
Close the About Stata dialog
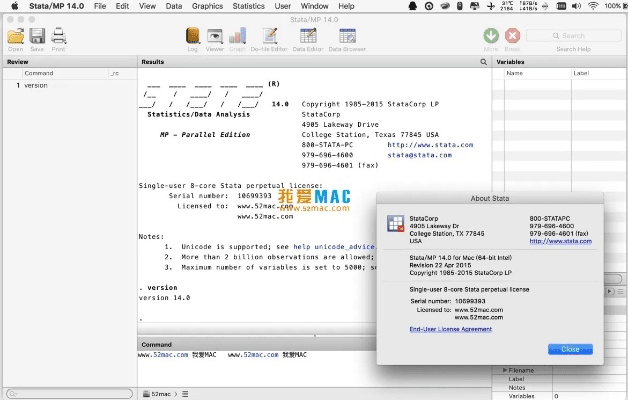tap(570, 349)
